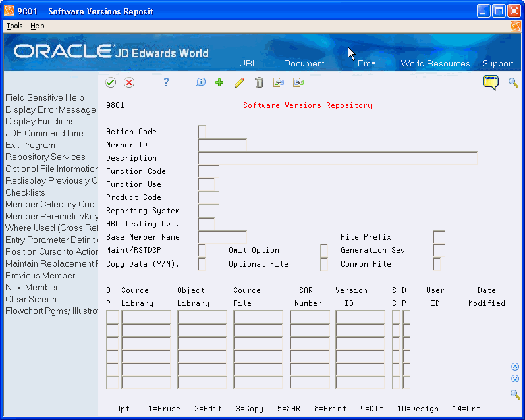Click the scroll up arrow icon
This screenshot has height=420, width=525.
click(x=515, y=367)
